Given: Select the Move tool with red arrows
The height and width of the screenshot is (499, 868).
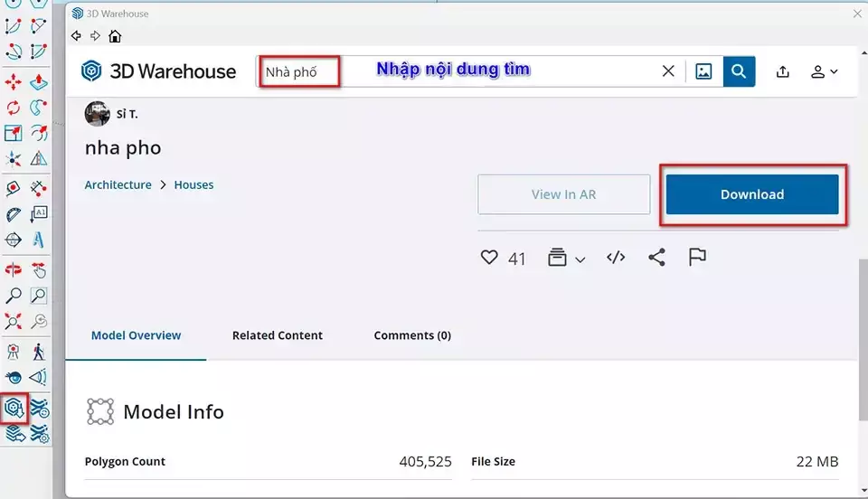Looking at the screenshot, I should click(14, 82).
